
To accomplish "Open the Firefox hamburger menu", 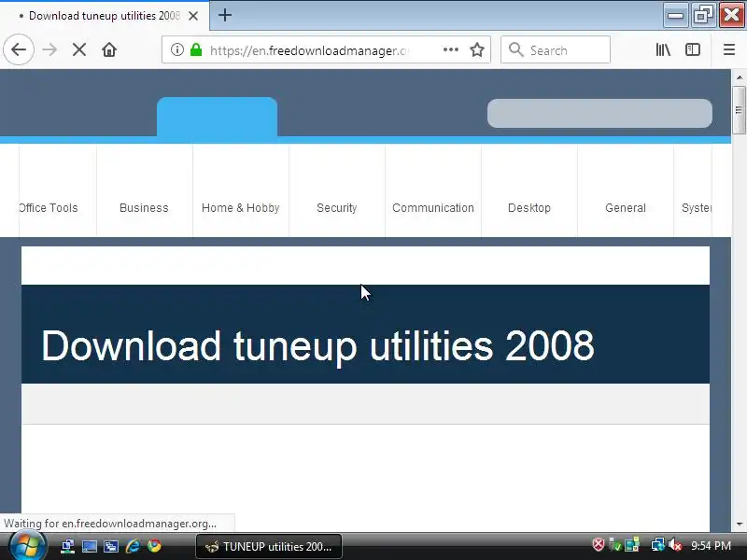I will coord(729,49).
